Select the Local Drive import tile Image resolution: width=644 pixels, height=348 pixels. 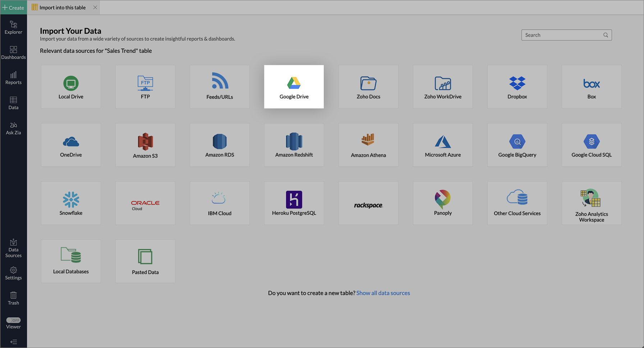[x=71, y=87]
